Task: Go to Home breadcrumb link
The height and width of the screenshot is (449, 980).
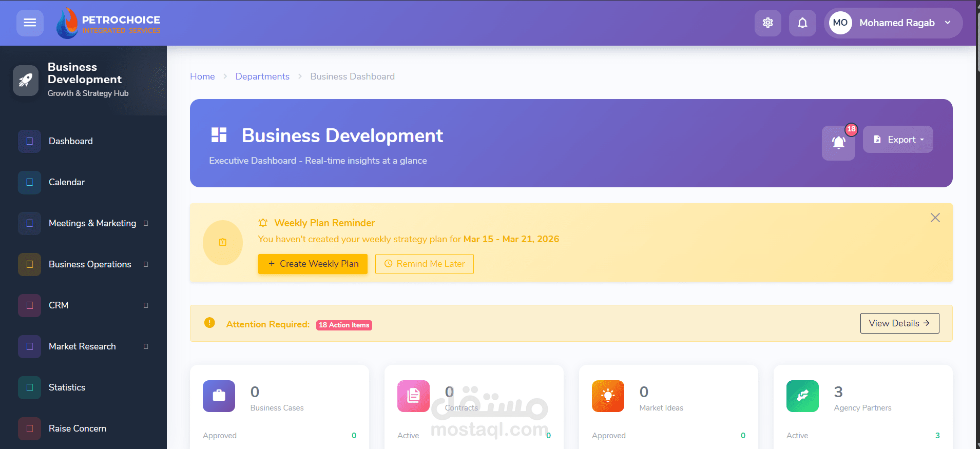Action: tap(202, 76)
